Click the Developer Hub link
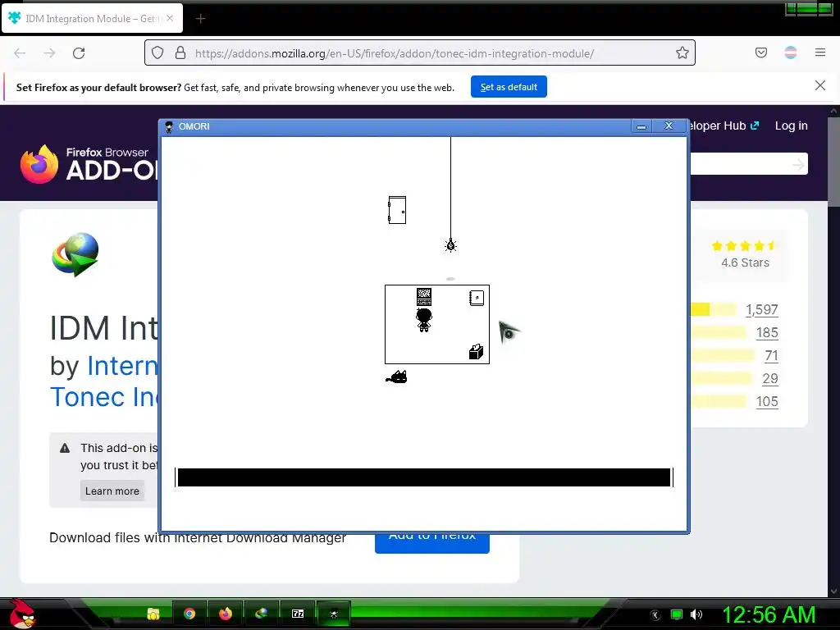The width and height of the screenshot is (840, 630). pos(724,126)
